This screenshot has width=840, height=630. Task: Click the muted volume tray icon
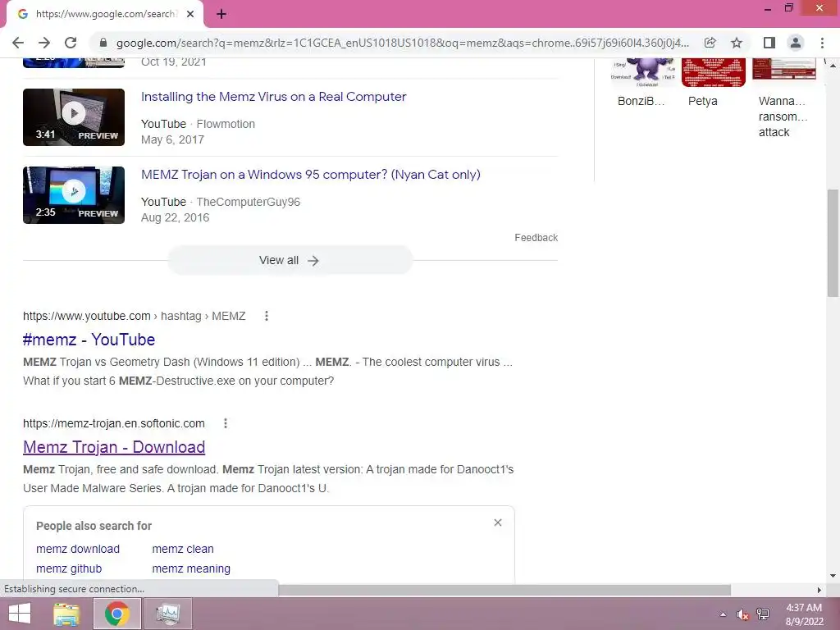tap(742, 614)
